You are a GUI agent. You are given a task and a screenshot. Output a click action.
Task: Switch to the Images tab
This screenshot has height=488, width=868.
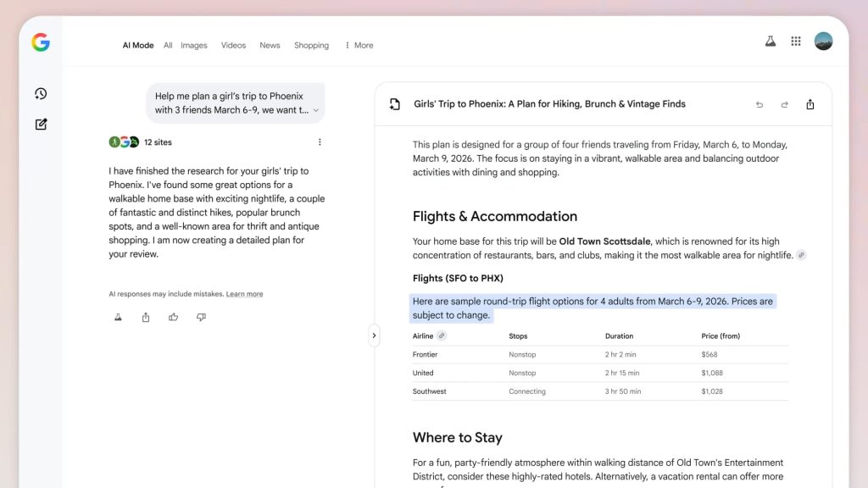(193, 46)
